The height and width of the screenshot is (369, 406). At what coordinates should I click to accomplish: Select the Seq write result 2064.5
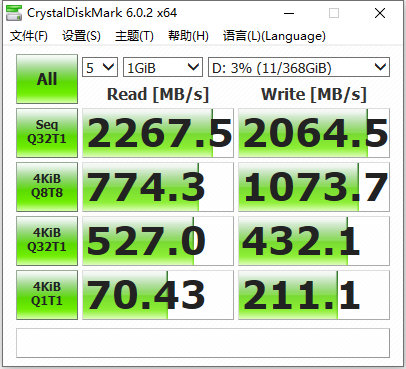pyautogui.click(x=314, y=133)
